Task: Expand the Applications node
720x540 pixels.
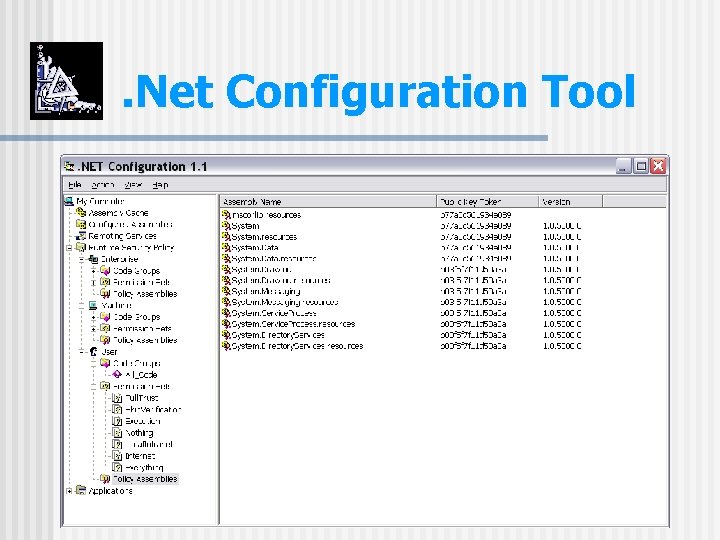Action: click(69, 491)
